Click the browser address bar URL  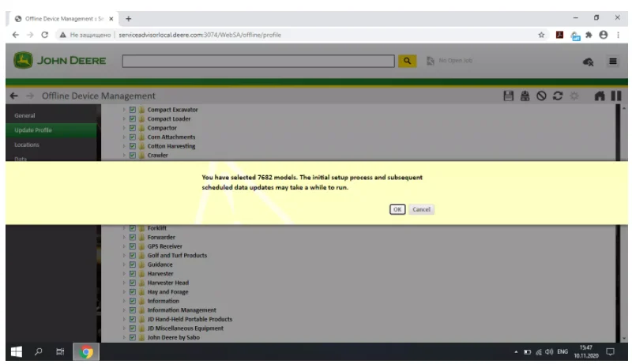coord(200,35)
